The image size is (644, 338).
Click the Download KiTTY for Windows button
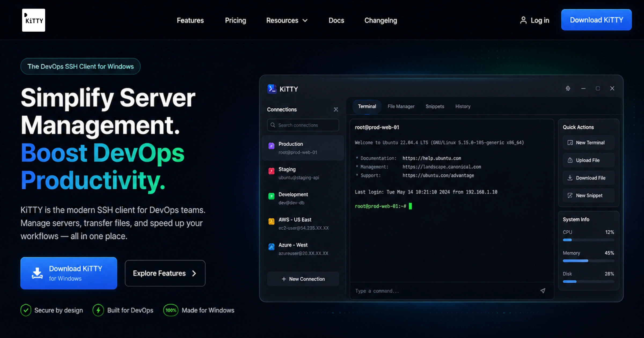(x=69, y=273)
